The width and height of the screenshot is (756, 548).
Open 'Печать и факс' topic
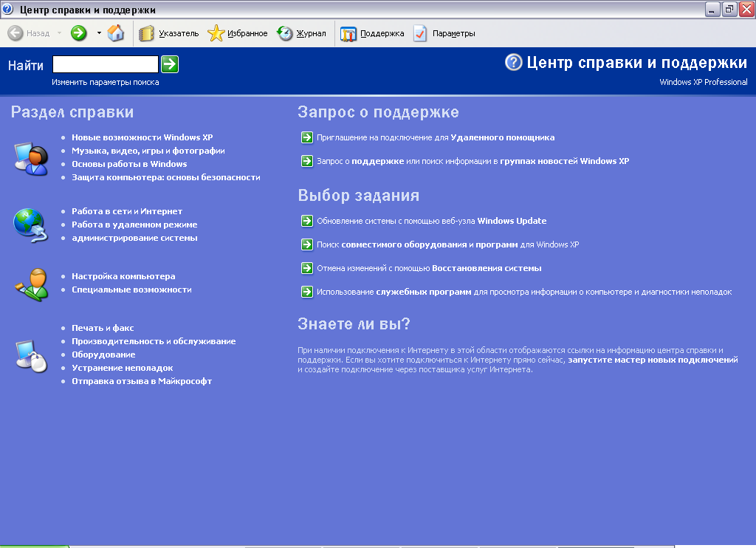pos(103,328)
